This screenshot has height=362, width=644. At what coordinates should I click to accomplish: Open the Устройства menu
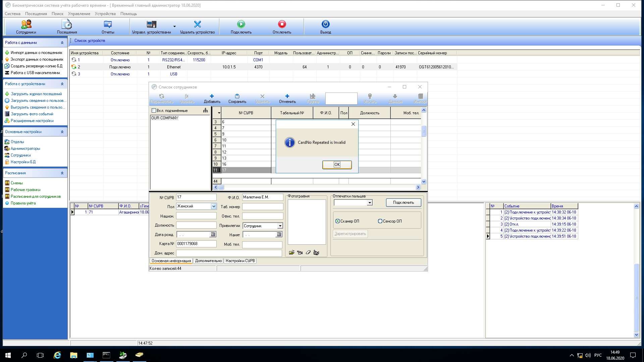(x=105, y=14)
